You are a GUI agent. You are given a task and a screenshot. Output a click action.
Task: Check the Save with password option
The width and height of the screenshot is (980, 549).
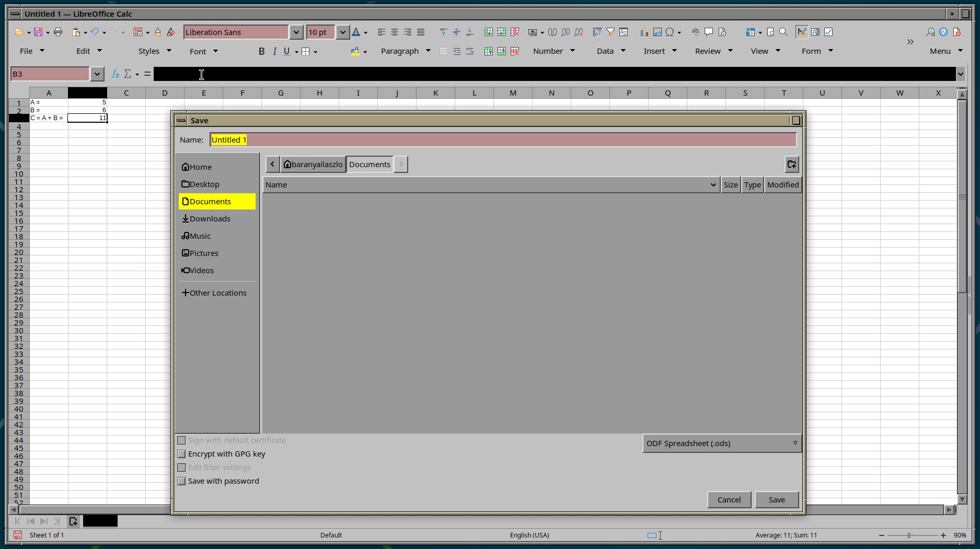coord(181,481)
